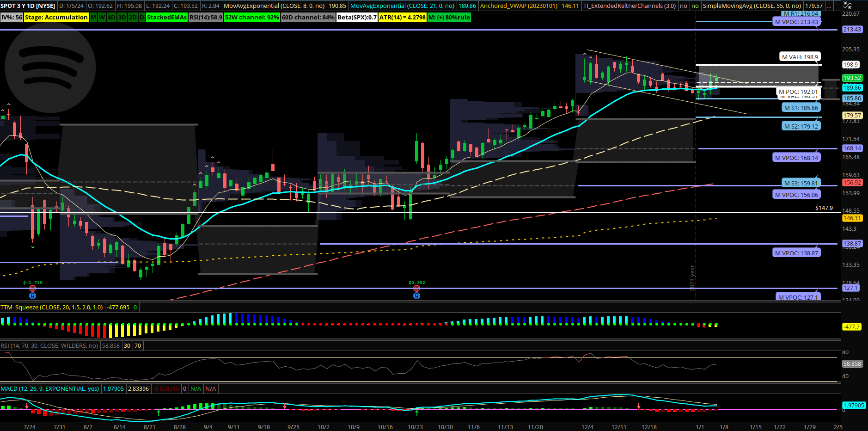This screenshot has width=868, height=431.
Task: Click the StackedEMAs label
Action: click(x=166, y=18)
